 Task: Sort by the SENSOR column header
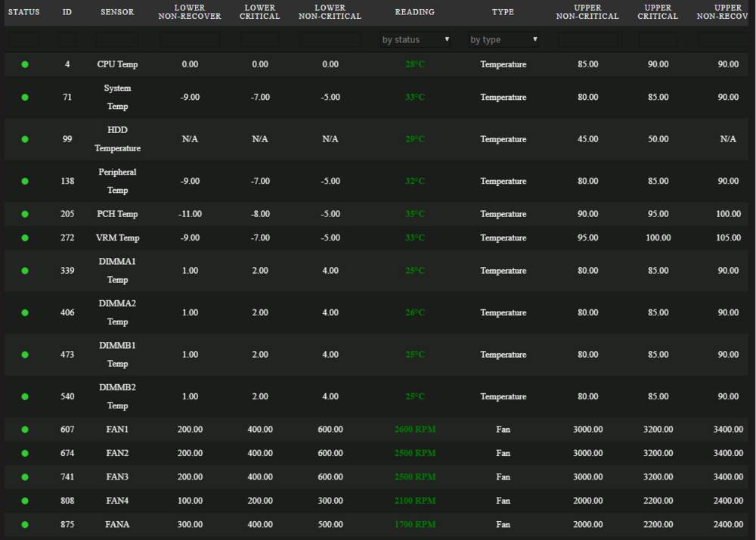(x=117, y=12)
